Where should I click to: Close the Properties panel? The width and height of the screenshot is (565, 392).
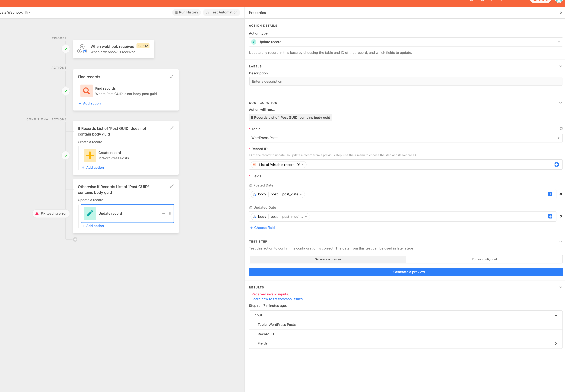click(561, 13)
